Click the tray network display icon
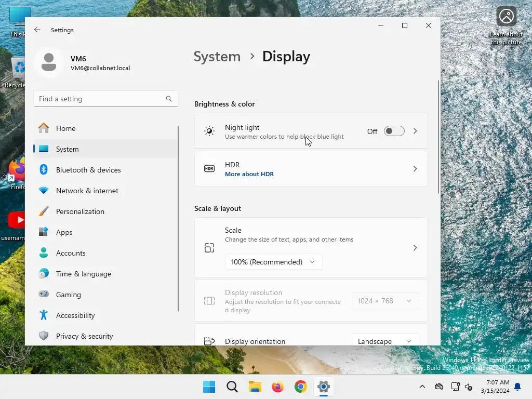Screen dimensions: 532x399 [455, 387]
